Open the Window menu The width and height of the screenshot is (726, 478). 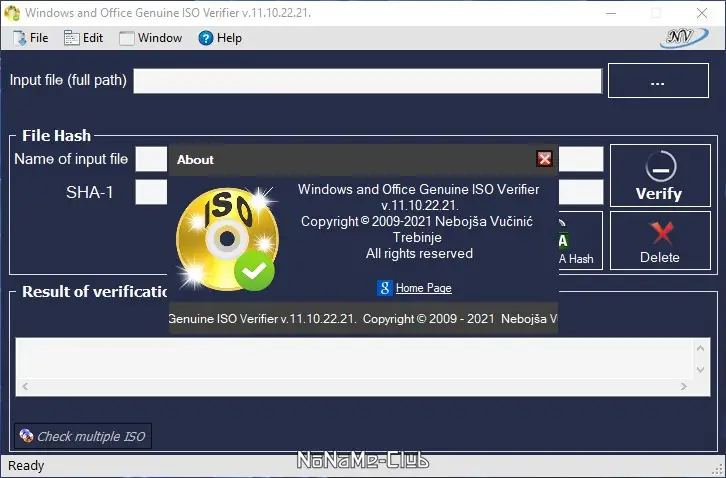150,38
